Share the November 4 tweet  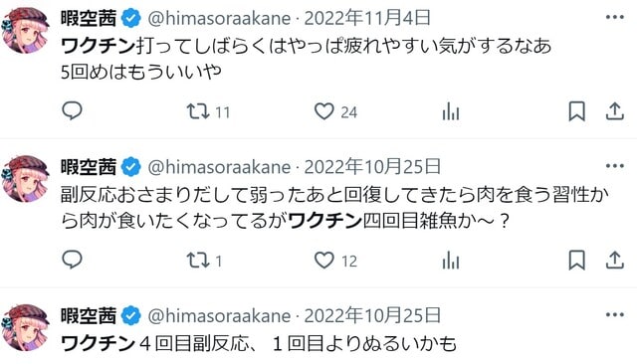point(615,111)
